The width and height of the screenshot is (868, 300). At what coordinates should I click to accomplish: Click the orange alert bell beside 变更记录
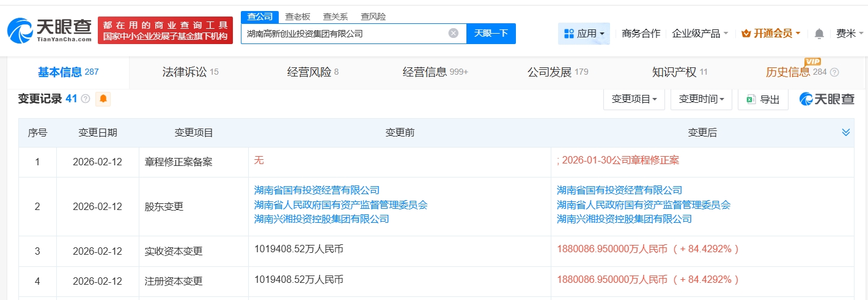pos(103,99)
